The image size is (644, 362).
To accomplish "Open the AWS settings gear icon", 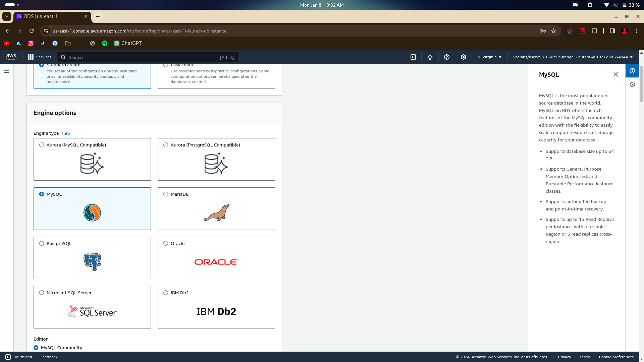I will click(x=464, y=57).
